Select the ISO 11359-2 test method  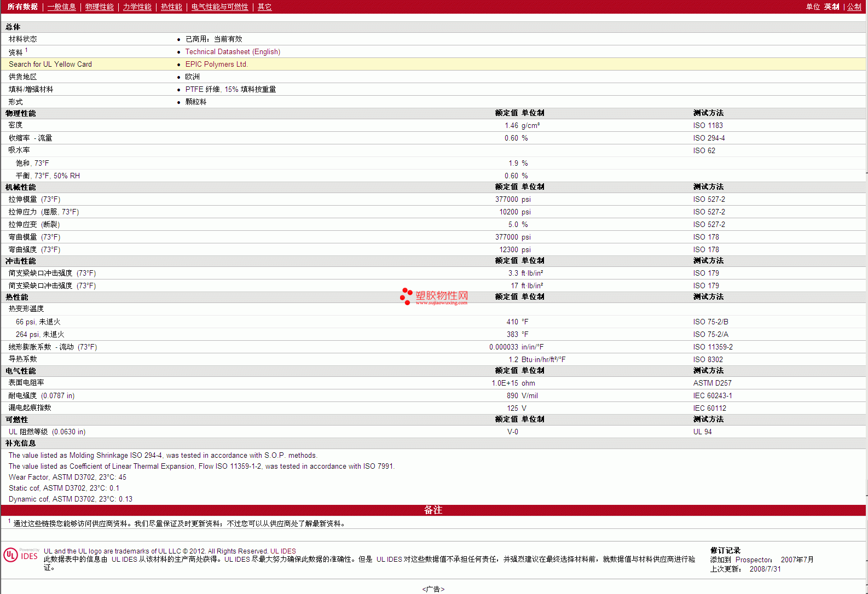pyautogui.click(x=713, y=347)
